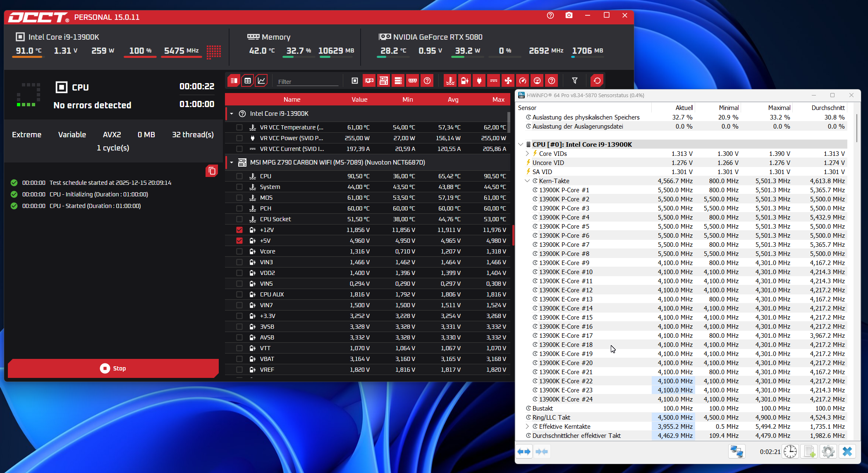Stop the running CPU test
Screen dimensions: 868x473
(113, 368)
